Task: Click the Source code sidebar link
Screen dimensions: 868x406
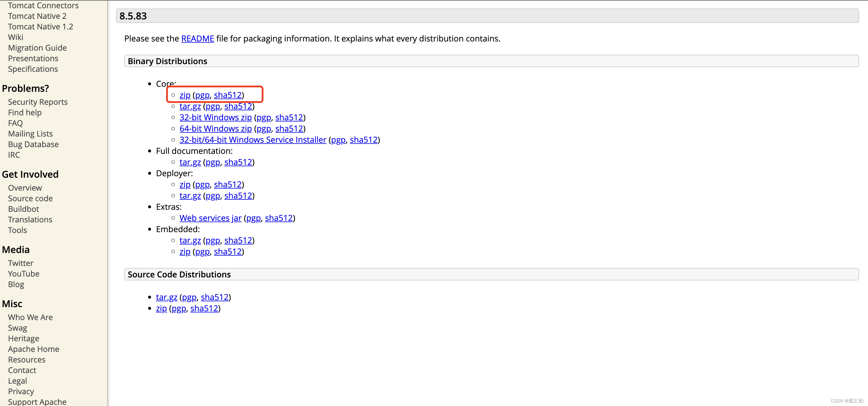Action: [30, 199]
